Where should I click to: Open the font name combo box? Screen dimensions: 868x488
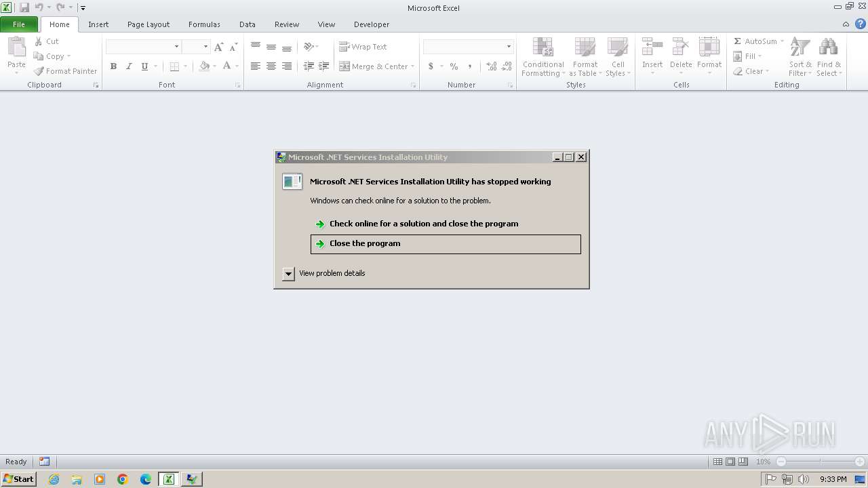tap(144, 47)
